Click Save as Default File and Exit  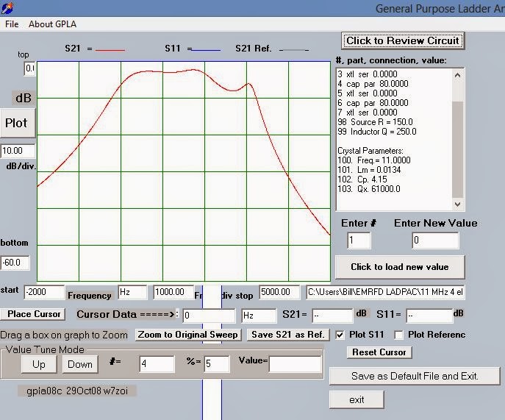coord(415,376)
